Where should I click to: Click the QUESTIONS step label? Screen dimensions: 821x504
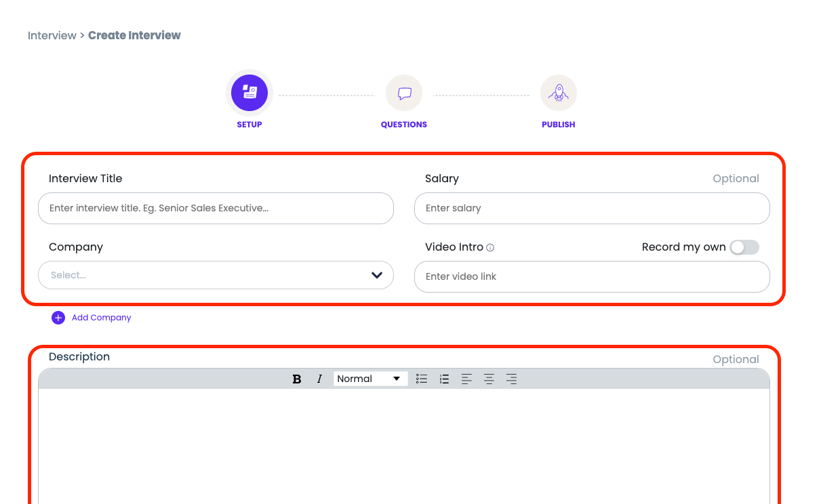click(404, 125)
